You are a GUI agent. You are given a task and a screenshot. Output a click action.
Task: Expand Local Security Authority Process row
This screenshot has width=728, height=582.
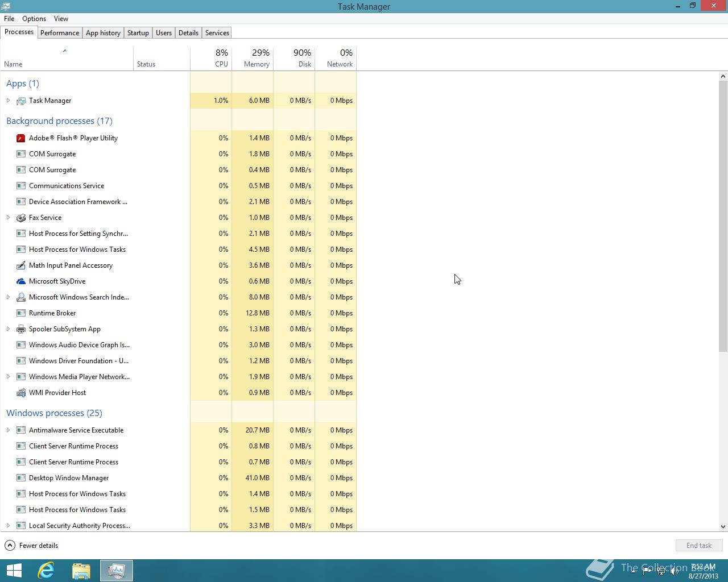[8, 526]
